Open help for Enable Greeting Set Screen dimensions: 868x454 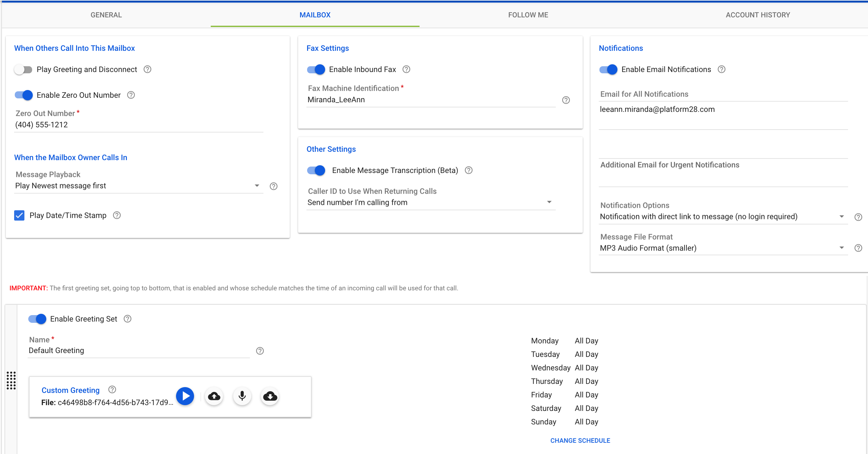[127, 319]
